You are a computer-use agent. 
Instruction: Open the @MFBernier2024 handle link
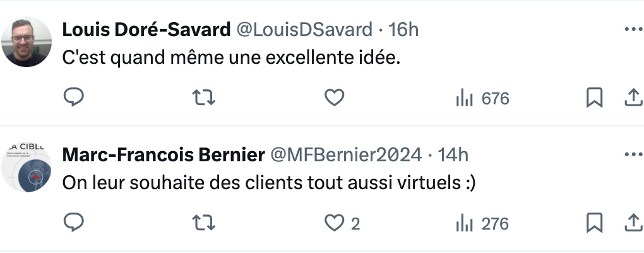point(346,155)
